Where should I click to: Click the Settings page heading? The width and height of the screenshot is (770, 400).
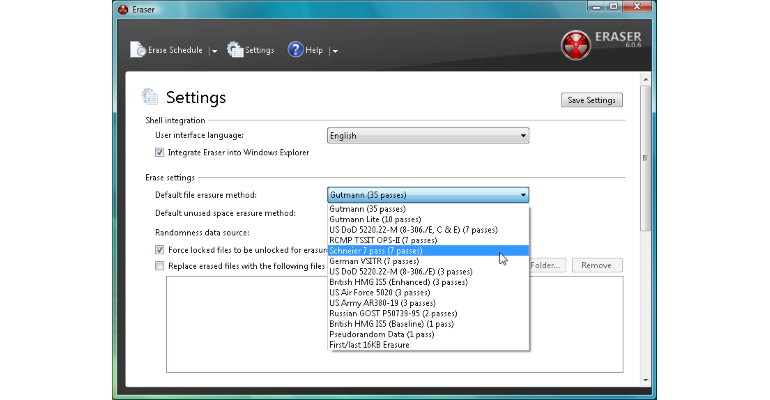click(196, 97)
